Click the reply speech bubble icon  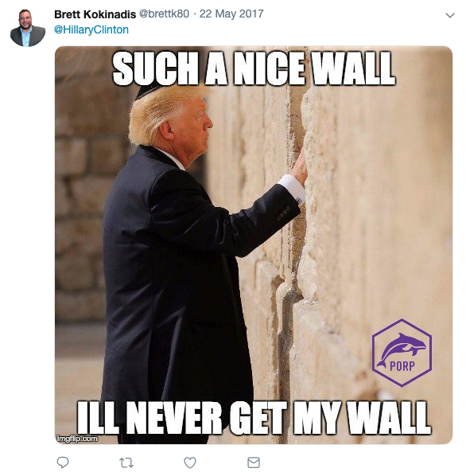tap(63, 462)
